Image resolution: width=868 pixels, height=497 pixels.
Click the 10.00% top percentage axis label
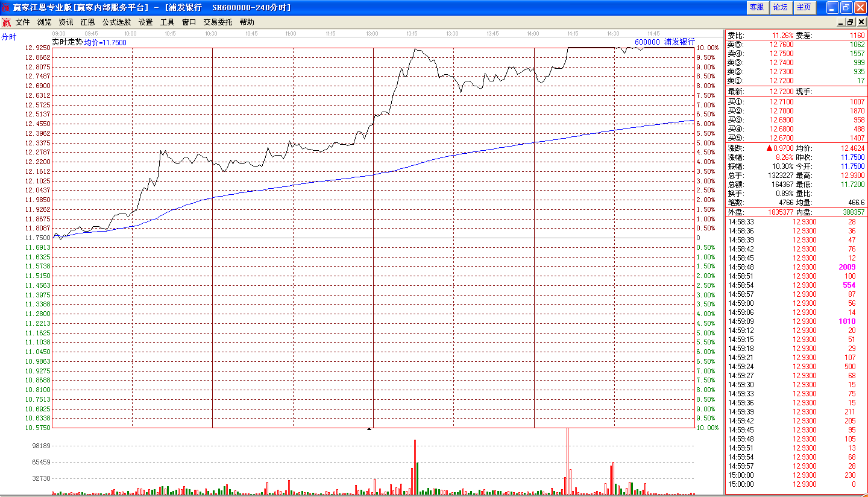(708, 48)
